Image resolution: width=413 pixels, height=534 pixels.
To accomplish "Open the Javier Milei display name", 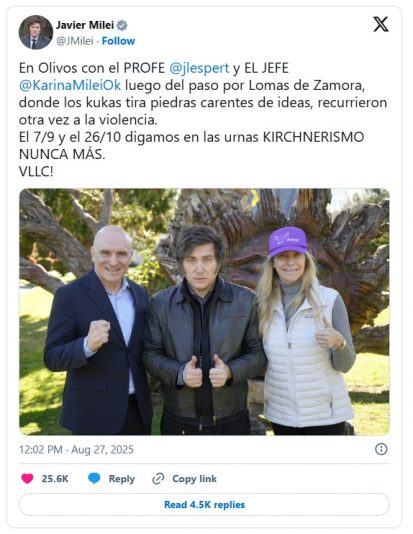I will click(85, 25).
